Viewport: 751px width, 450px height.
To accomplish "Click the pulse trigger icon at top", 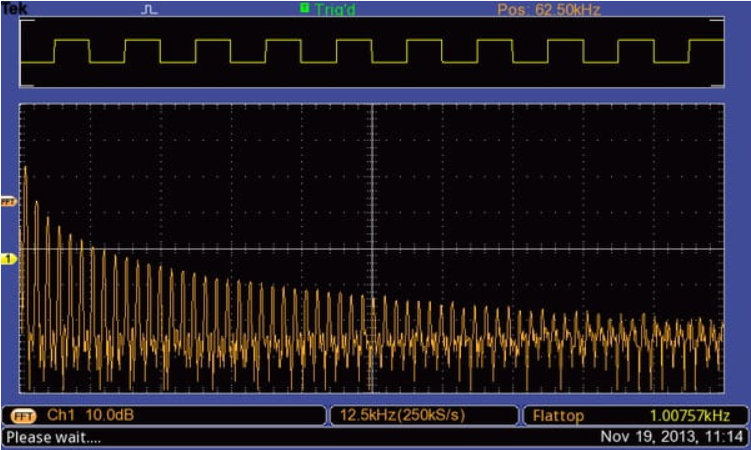I will 149,9.
